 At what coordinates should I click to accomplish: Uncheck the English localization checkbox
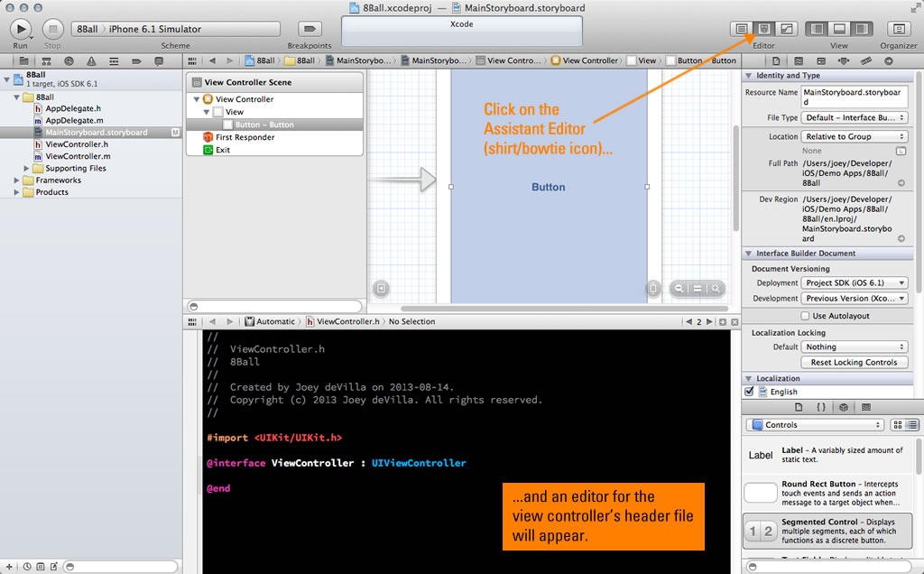tap(749, 392)
